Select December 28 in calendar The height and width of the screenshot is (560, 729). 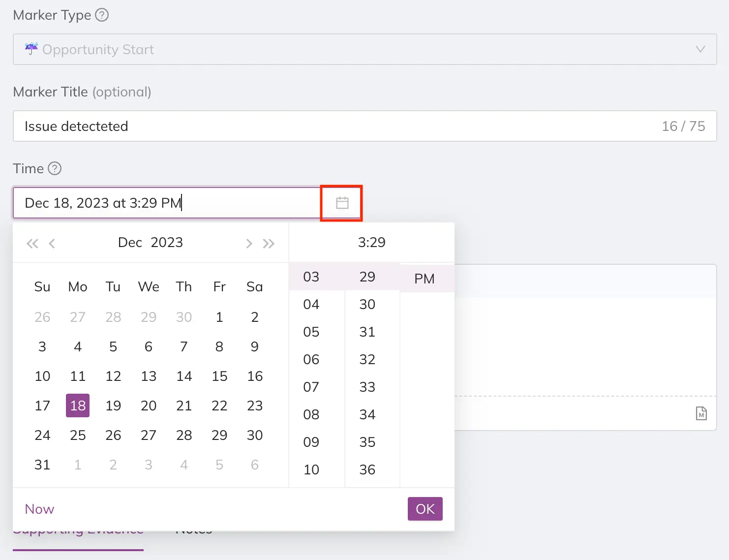(x=184, y=435)
